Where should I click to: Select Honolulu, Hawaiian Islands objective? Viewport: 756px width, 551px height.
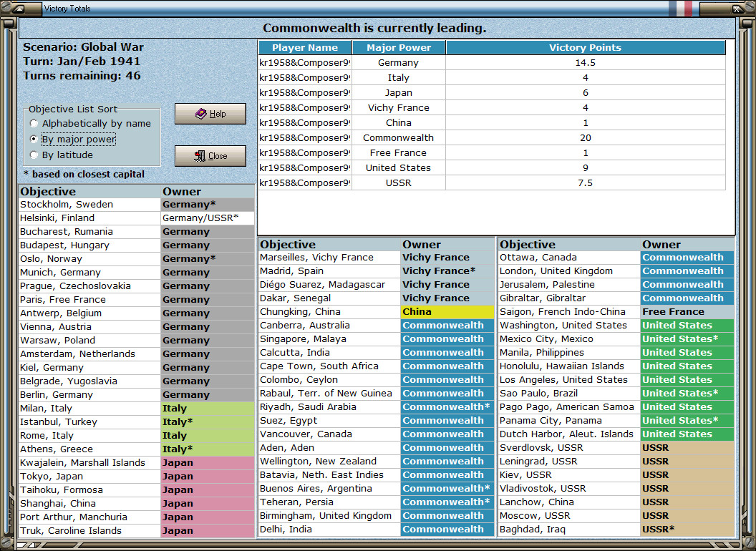(x=569, y=366)
